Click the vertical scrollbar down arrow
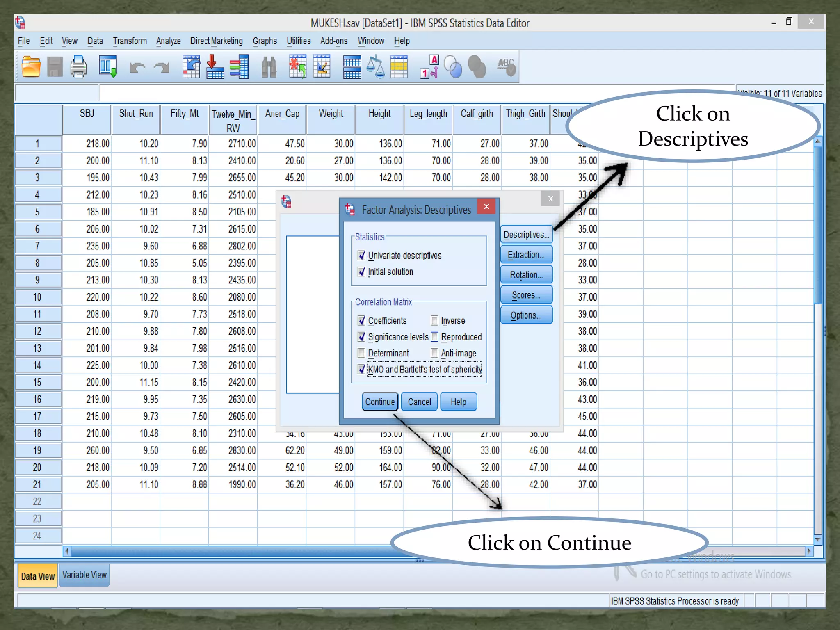Image resolution: width=840 pixels, height=630 pixels. click(x=818, y=539)
